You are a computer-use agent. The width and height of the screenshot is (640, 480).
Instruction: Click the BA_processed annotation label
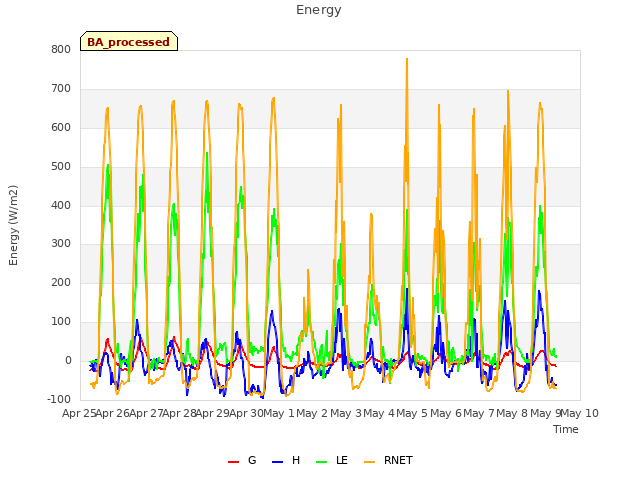coord(129,42)
